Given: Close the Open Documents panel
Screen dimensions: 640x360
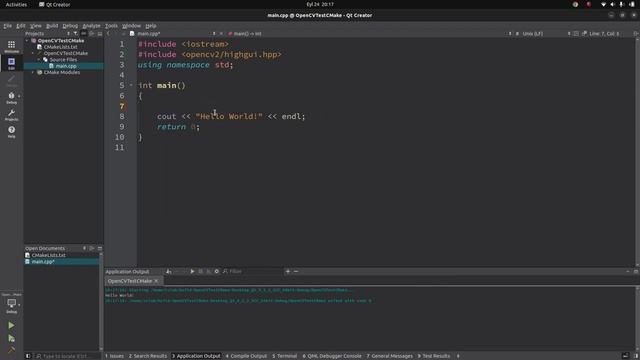Looking at the screenshot, I should tap(100, 248).
